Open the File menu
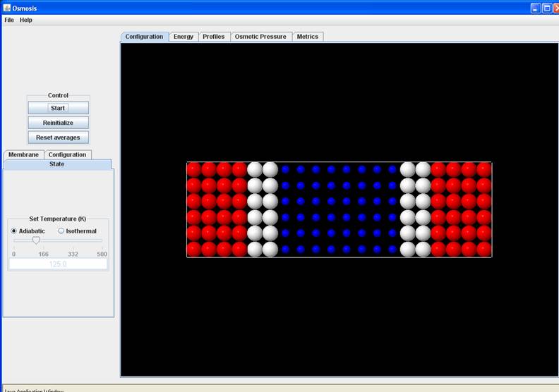The width and height of the screenshot is (559, 392). 9,20
